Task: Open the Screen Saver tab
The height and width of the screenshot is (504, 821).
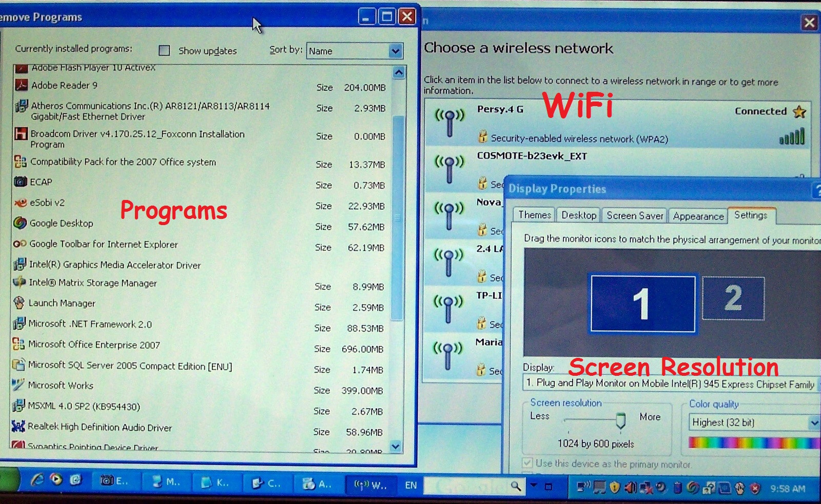Action: [x=635, y=216]
